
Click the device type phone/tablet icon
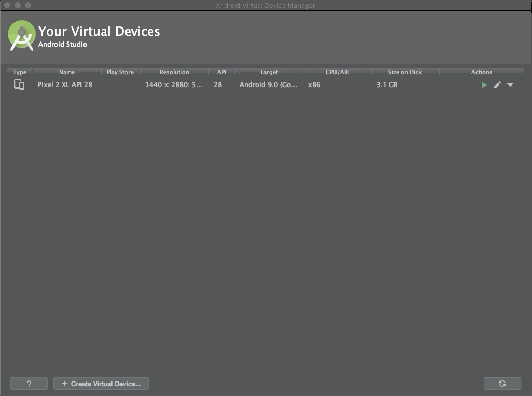tap(19, 84)
